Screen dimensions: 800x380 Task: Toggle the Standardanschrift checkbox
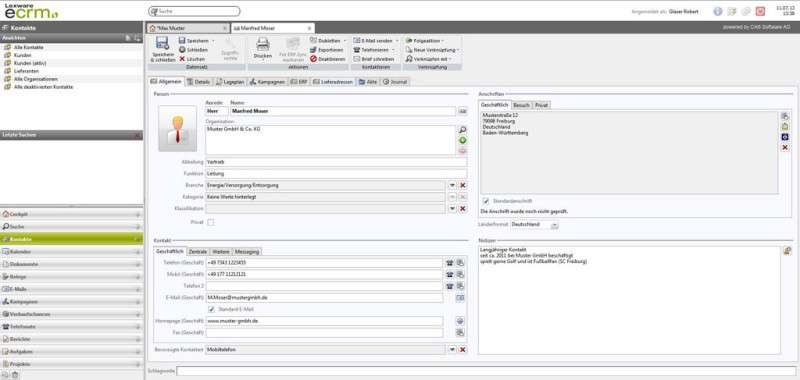[486, 201]
